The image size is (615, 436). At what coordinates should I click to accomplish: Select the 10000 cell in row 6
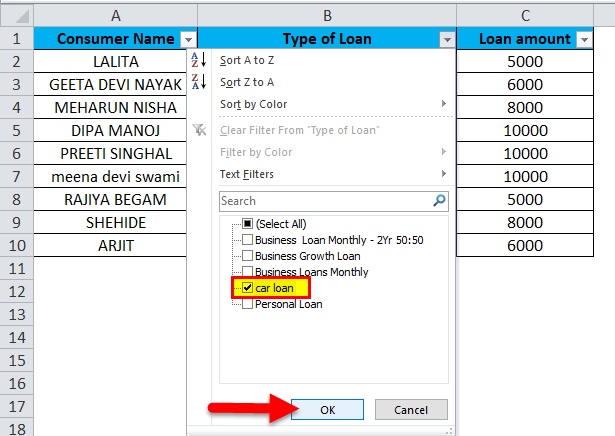[525, 154]
